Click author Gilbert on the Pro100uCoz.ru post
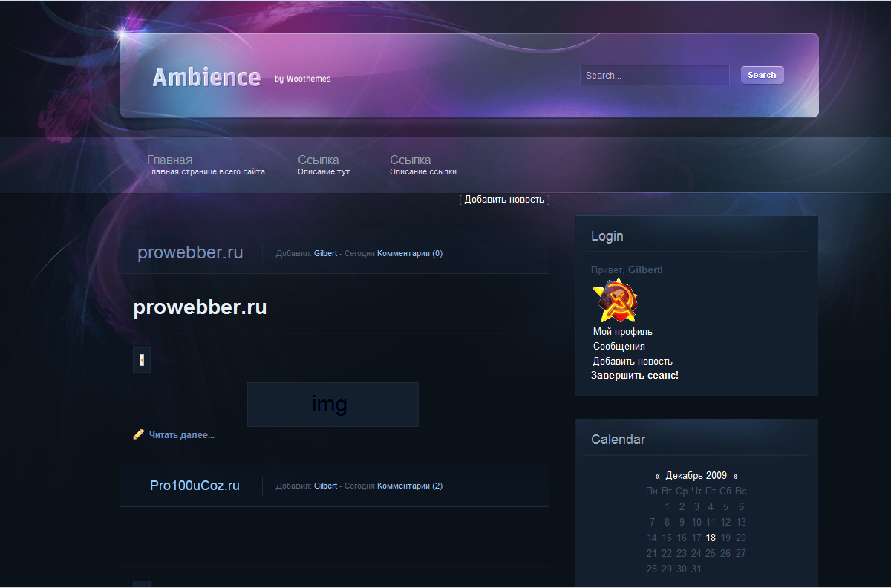This screenshot has width=891, height=588. (x=325, y=486)
